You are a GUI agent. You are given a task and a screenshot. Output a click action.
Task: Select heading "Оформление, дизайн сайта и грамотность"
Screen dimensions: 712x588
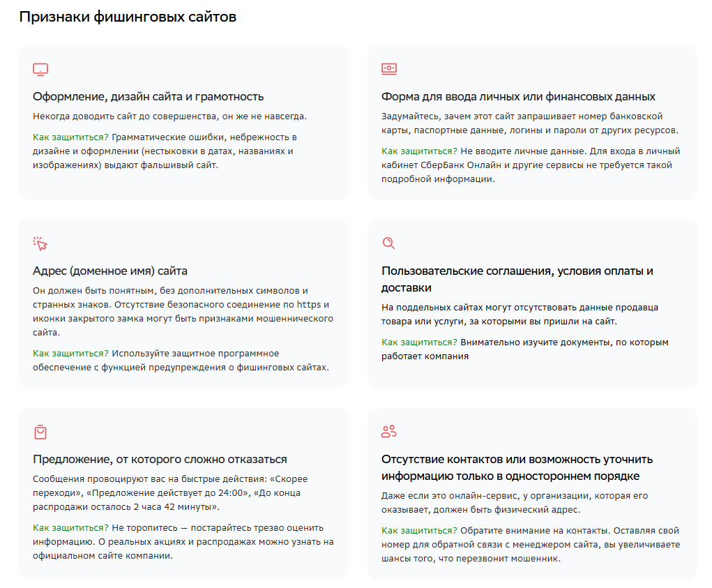click(x=148, y=96)
